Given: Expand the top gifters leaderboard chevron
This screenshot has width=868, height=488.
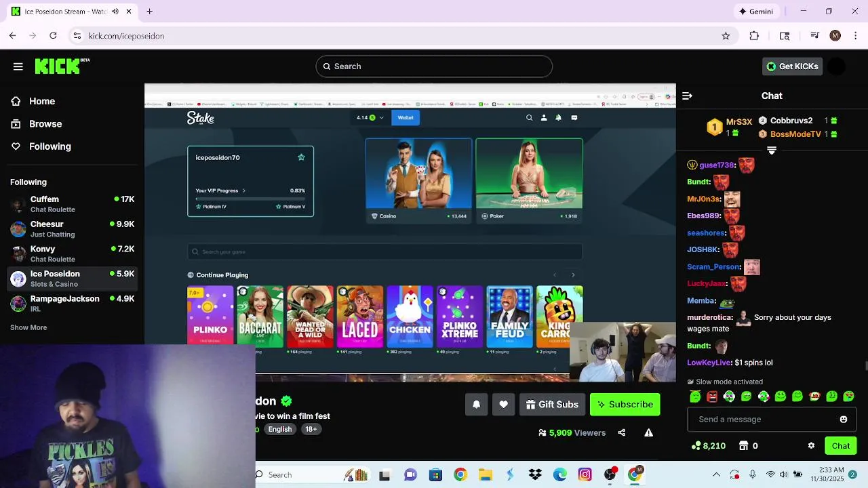Looking at the screenshot, I should [x=772, y=150].
